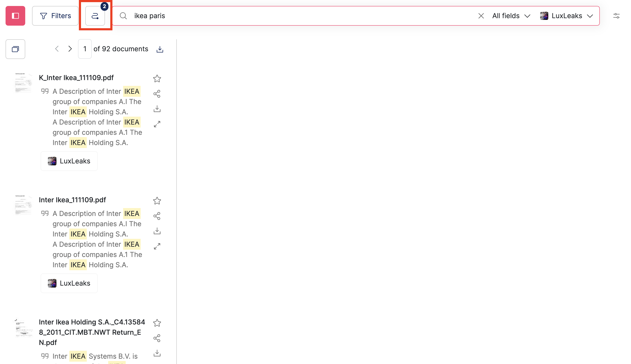Clear the ikea paris search query
Screen dimensions: 631x364
(481, 16)
